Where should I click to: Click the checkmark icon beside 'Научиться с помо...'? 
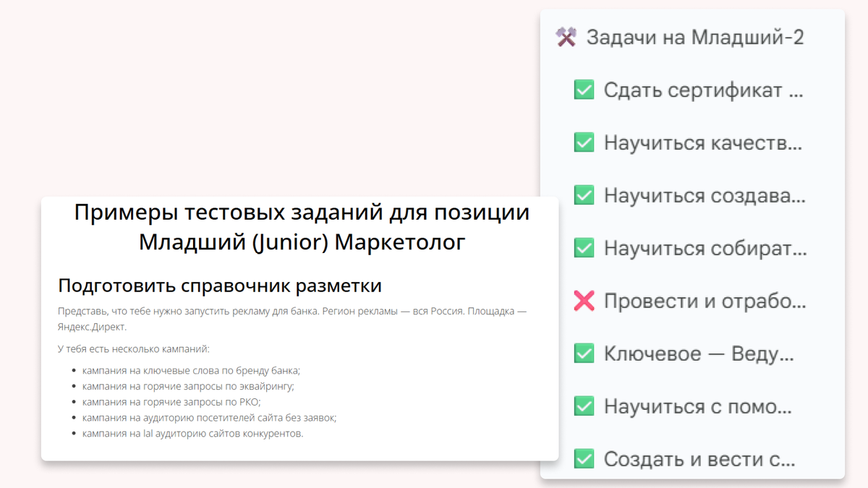click(x=583, y=406)
